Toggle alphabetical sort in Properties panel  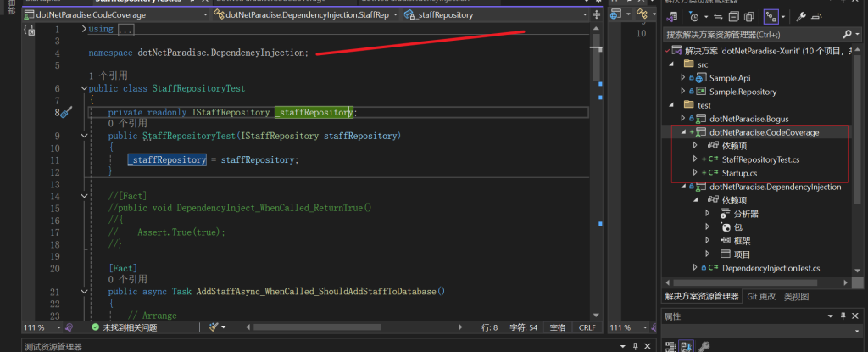point(687,346)
